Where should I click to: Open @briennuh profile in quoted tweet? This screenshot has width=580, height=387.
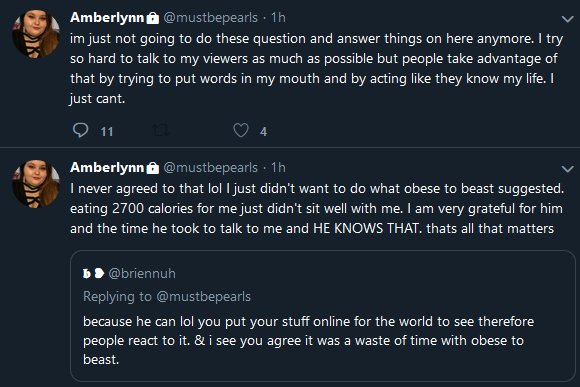point(142,273)
